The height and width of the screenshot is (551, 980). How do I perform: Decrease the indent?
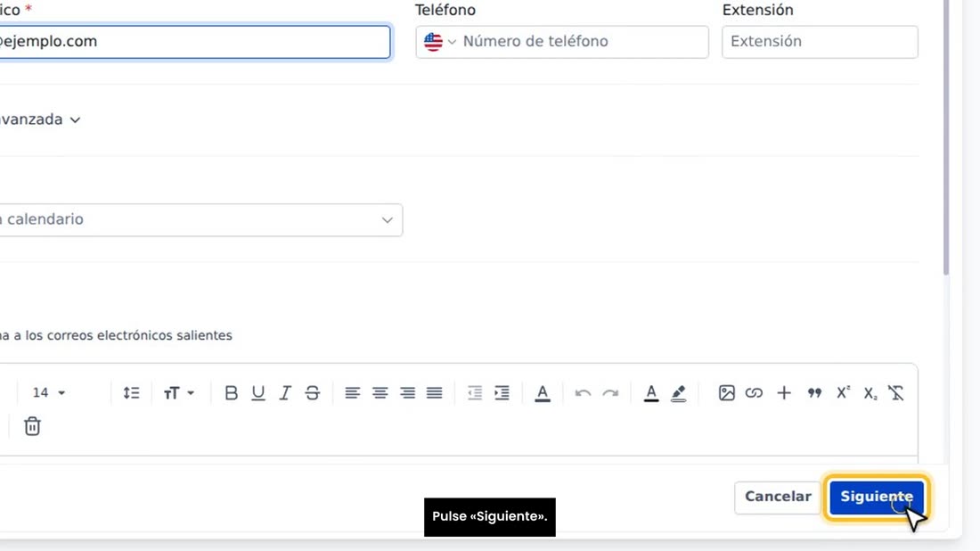pos(475,393)
